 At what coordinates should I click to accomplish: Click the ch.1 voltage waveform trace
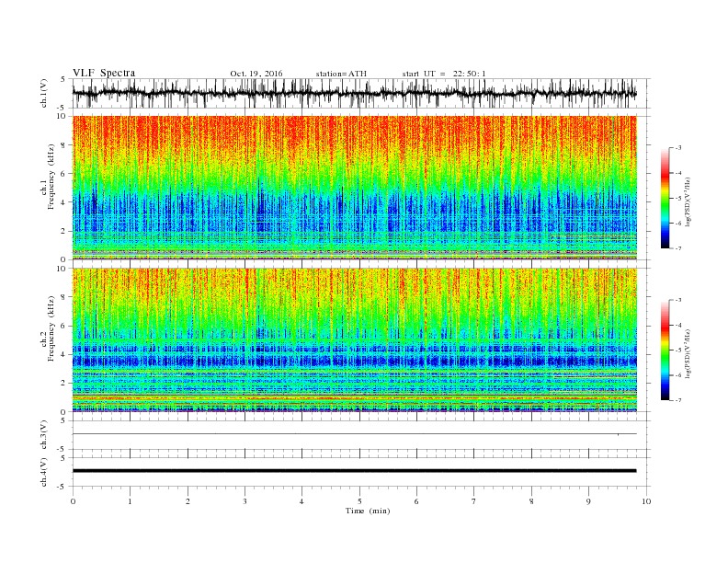coord(354,93)
